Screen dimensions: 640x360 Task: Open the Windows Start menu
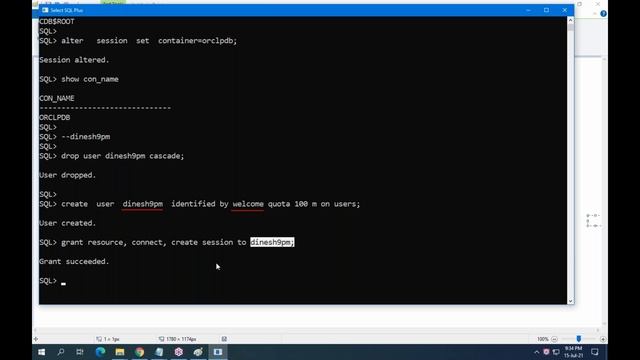(x=42, y=352)
